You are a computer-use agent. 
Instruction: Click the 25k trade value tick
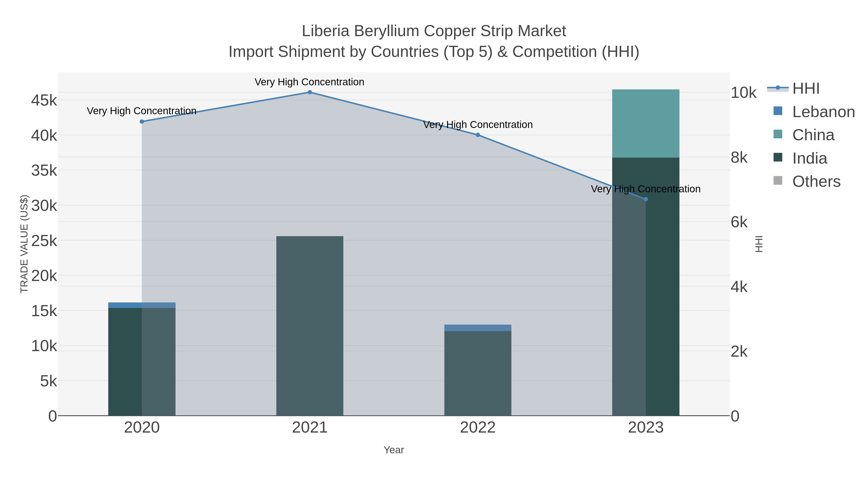tap(44, 241)
